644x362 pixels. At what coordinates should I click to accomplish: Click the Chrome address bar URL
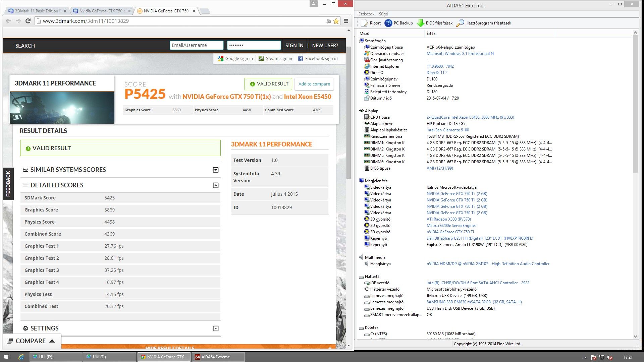coord(86,21)
